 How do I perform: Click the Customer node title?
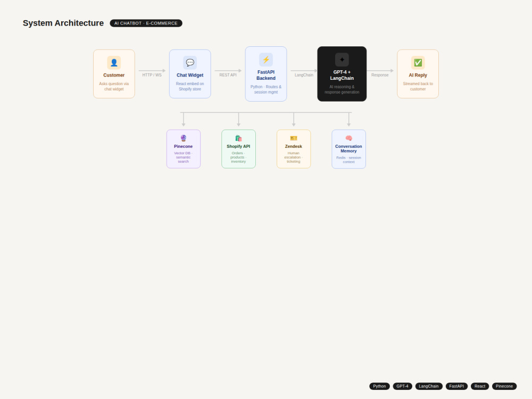[114, 75]
